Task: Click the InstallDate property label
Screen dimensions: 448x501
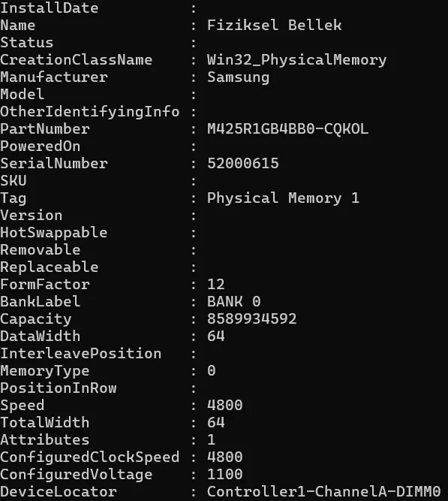Action: 50,8
